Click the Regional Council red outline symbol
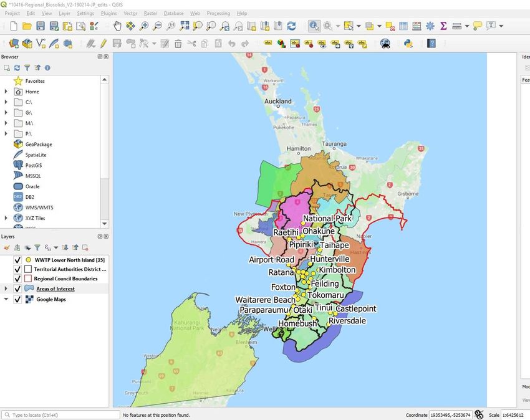The width and height of the screenshot is (530, 420). click(29, 279)
